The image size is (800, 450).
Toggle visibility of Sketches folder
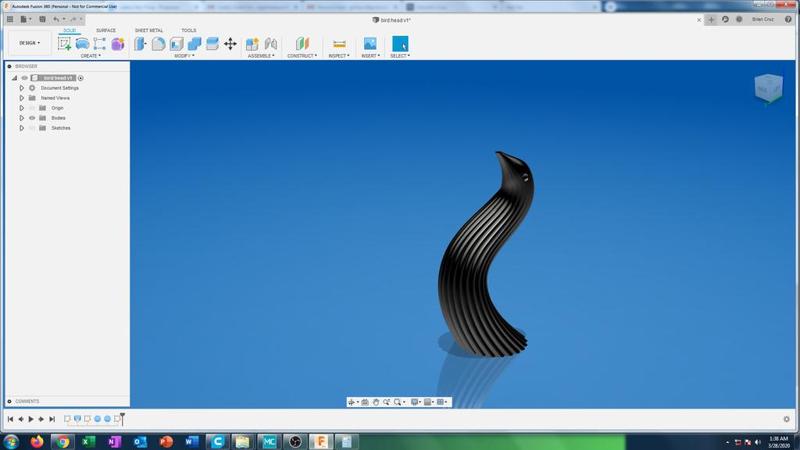coord(32,128)
